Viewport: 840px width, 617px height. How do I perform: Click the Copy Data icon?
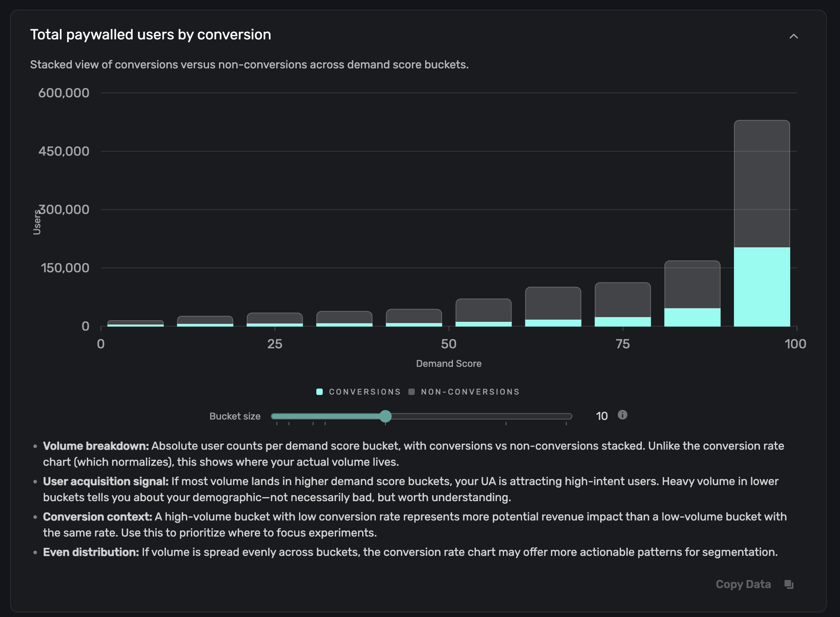pyautogui.click(x=789, y=584)
